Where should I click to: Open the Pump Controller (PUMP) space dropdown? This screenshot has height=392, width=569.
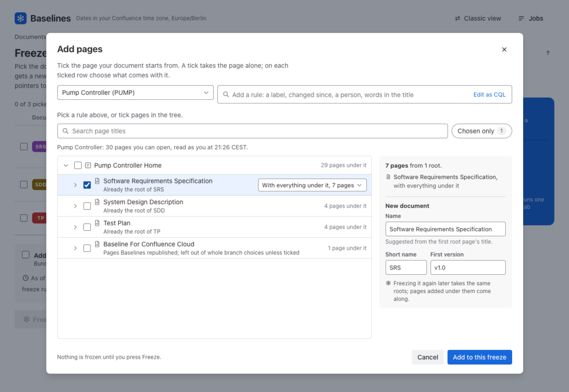135,93
